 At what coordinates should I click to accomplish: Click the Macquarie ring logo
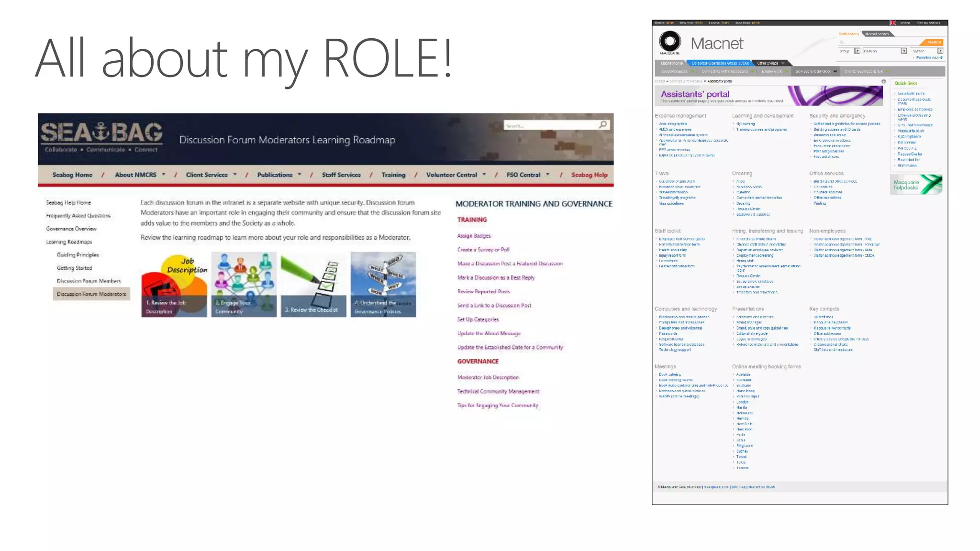[670, 41]
